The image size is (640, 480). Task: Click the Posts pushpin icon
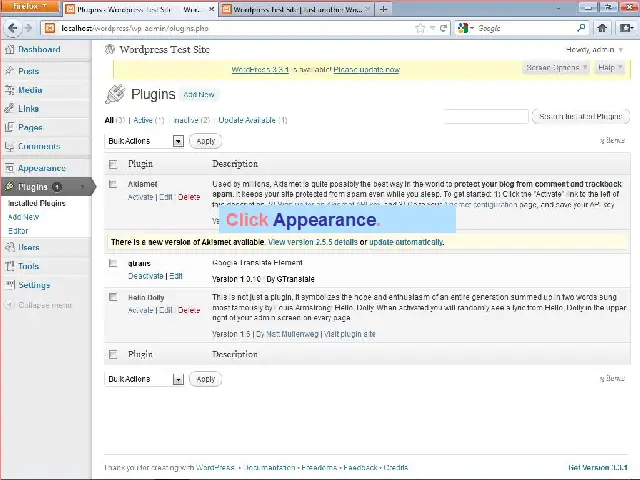coord(10,71)
